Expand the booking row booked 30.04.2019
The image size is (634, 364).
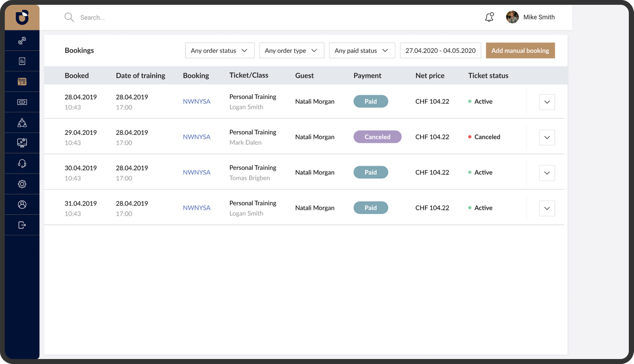click(x=547, y=173)
